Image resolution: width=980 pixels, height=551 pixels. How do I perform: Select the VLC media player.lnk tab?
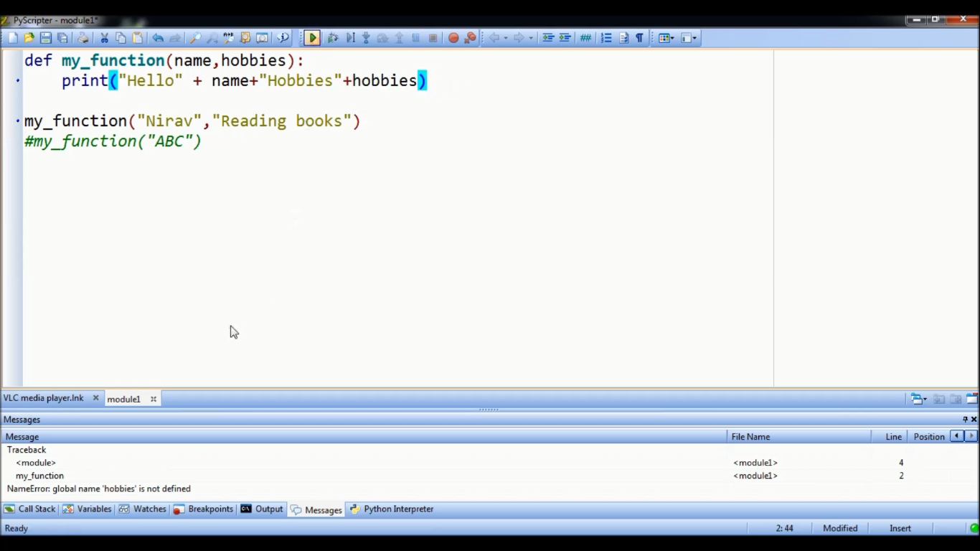[43, 398]
